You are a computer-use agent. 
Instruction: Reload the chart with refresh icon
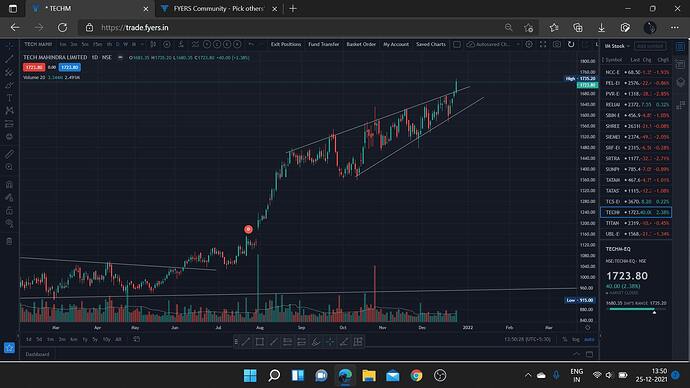pos(571,44)
